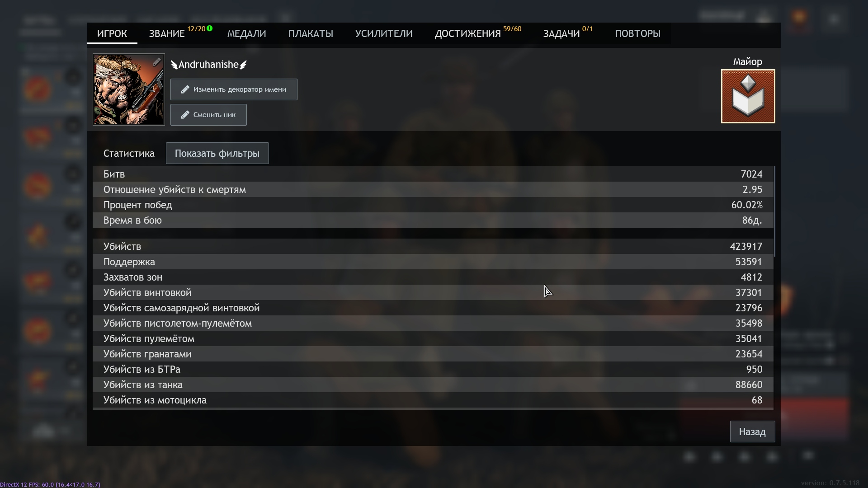Click the Изменить декоратор имени button
This screenshot has height=488, width=868.
click(x=234, y=89)
